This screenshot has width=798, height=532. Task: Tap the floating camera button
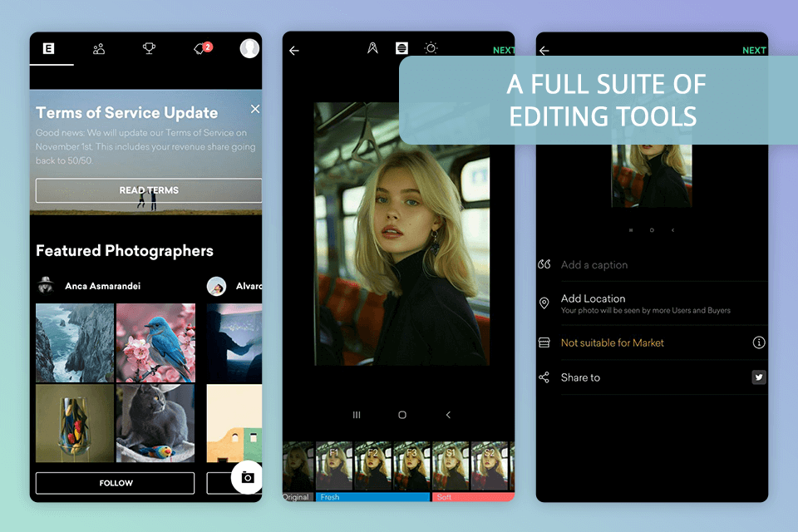point(248,477)
